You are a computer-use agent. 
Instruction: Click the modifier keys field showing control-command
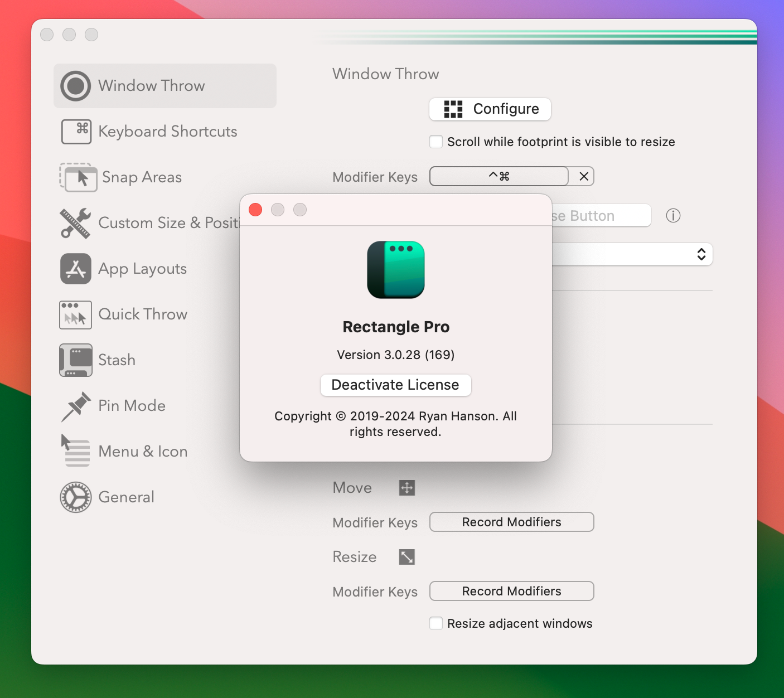[x=498, y=176]
